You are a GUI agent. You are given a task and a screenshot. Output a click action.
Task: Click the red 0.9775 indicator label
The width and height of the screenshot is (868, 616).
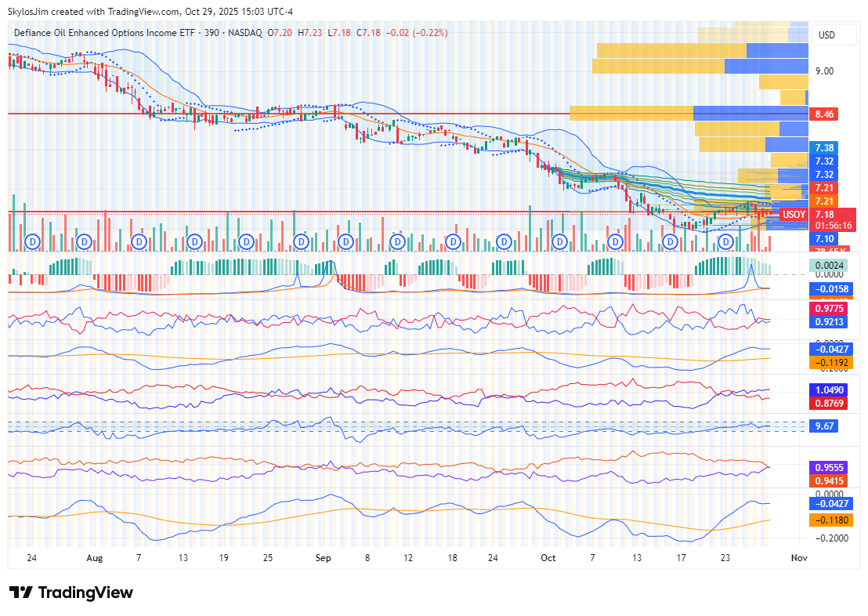[829, 309]
